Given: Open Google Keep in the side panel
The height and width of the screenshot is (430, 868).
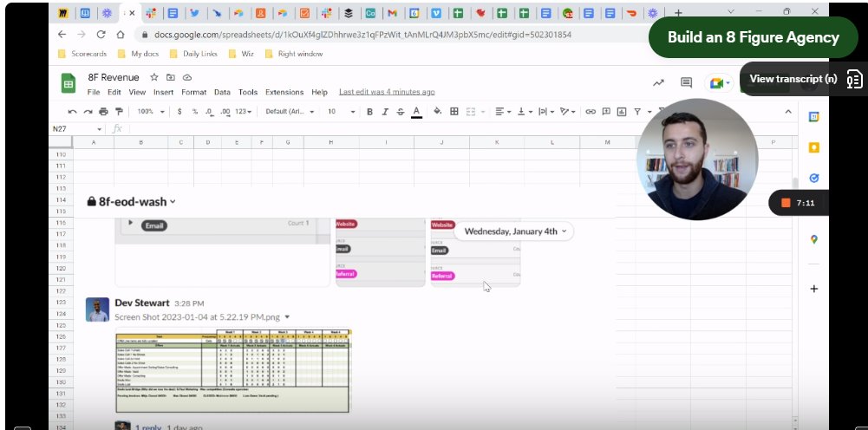Looking at the screenshot, I should [813, 147].
